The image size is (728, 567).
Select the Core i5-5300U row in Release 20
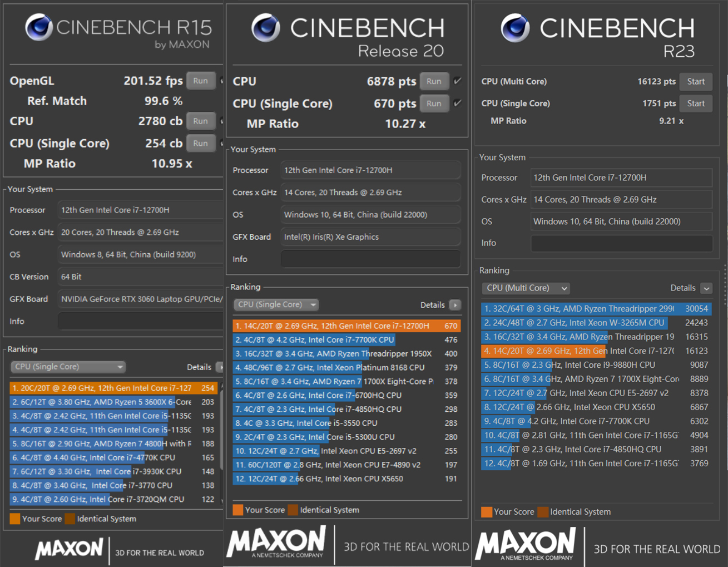click(x=347, y=437)
